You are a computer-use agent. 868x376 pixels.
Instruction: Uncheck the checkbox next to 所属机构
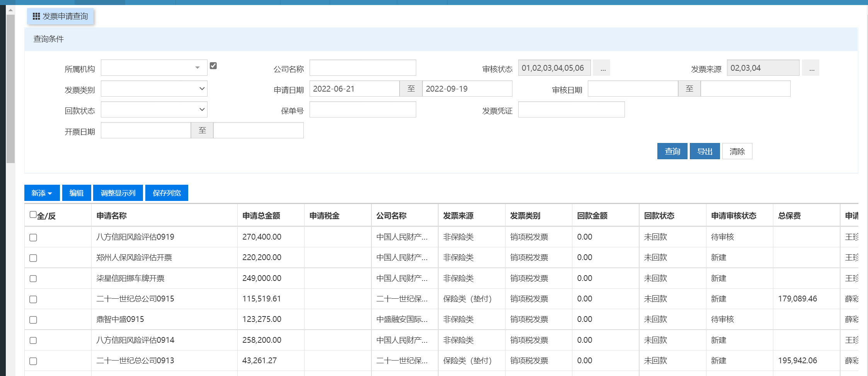pyautogui.click(x=213, y=66)
